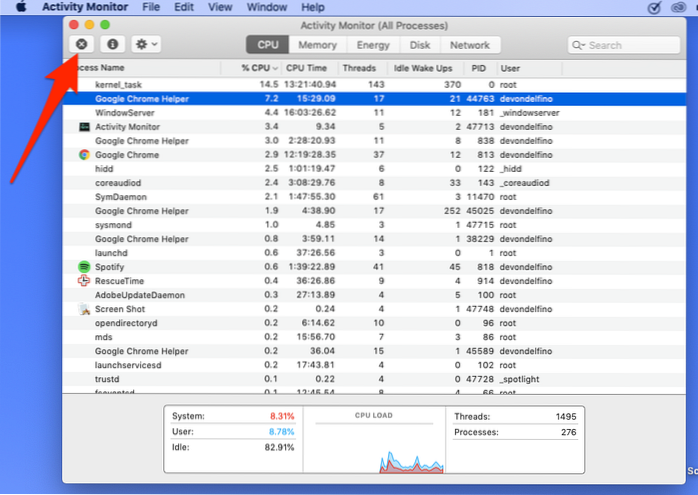The height and width of the screenshot is (495, 698).
Task: Select the Disk tab
Action: (420, 45)
